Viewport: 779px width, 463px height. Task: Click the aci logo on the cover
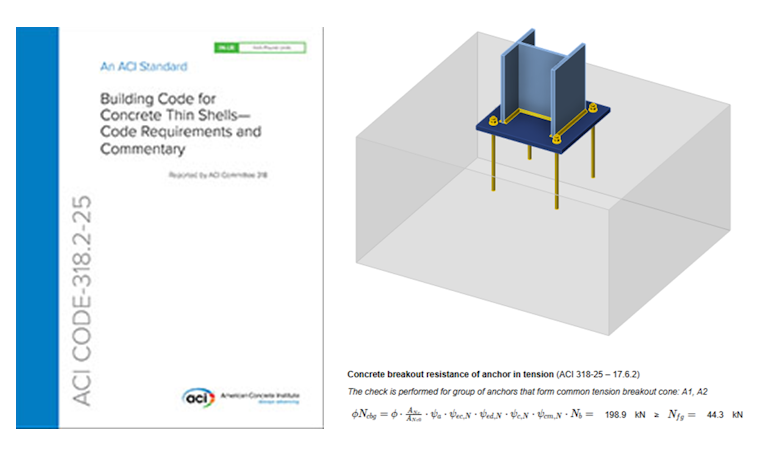pos(198,397)
